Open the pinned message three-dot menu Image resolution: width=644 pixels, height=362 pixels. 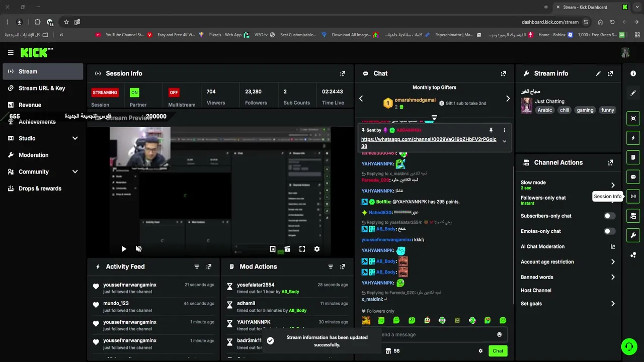coord(504,130)
